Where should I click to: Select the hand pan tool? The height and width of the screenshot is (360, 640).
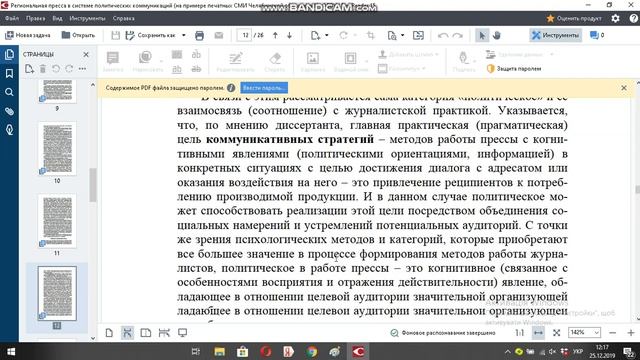pyautogui.click(x=497, y=36)
